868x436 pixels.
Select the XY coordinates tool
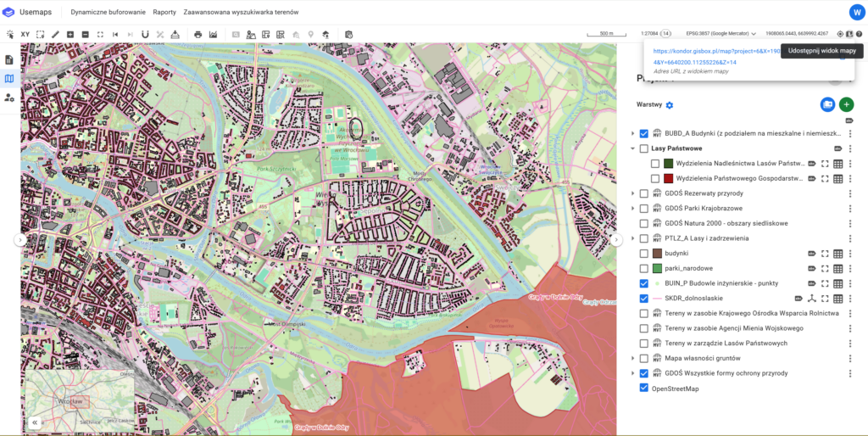[25, 34]
